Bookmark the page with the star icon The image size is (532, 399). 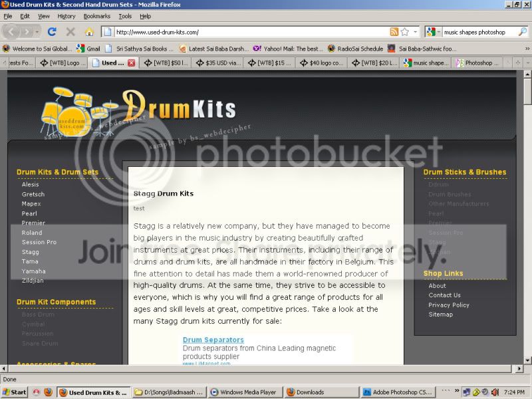tap(405, 32)
